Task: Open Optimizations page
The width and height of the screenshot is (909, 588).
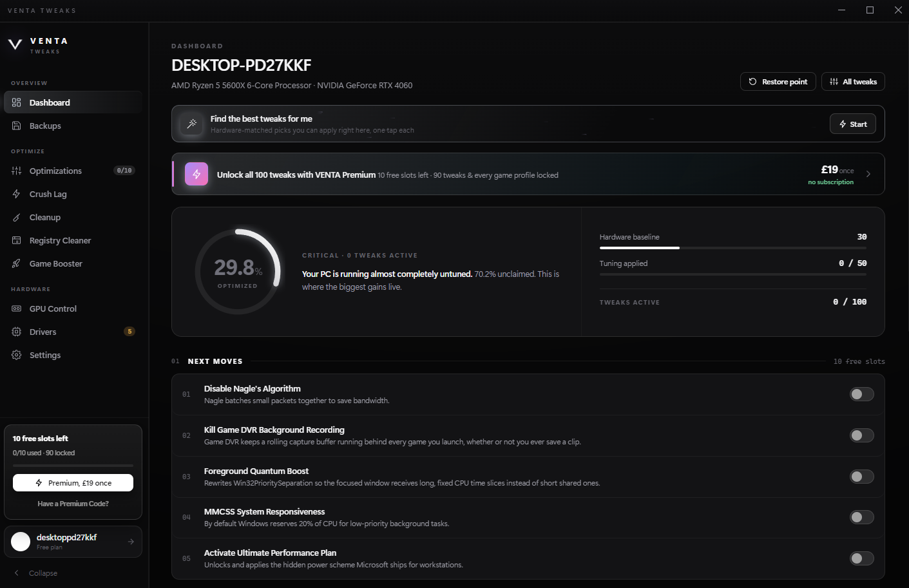Action: coord(73,171)
